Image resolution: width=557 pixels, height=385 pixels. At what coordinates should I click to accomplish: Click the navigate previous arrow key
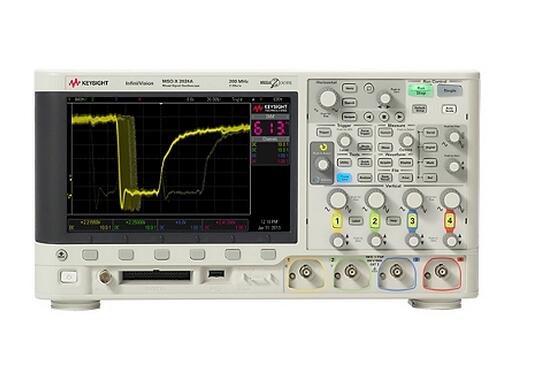[369, 116]
